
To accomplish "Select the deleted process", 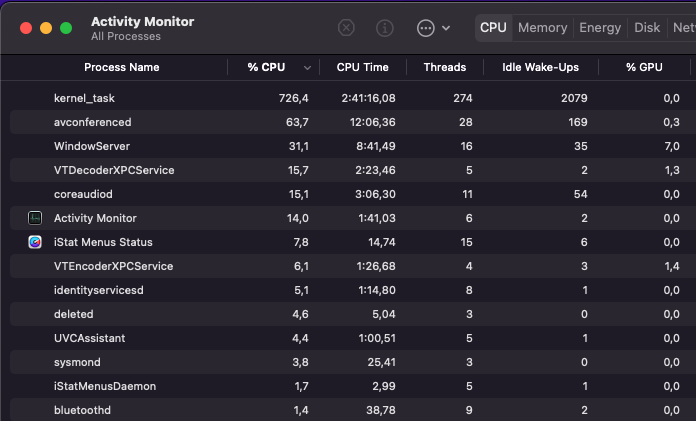I will (x=74, y=314).
